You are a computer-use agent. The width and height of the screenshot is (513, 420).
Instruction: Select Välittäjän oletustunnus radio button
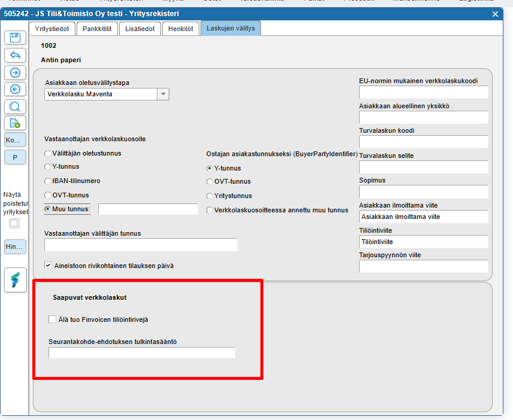coord(48,153)
